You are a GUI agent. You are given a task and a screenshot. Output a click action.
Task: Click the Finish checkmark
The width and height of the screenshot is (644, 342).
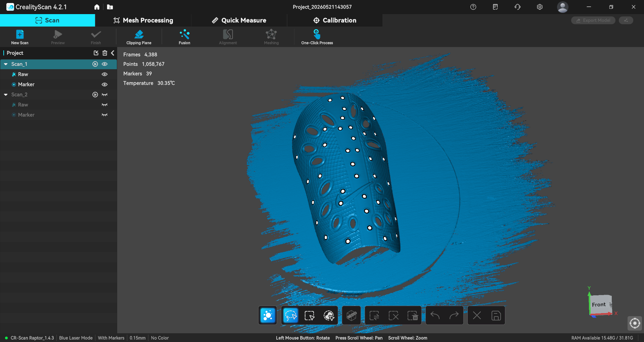click(96, 37)
